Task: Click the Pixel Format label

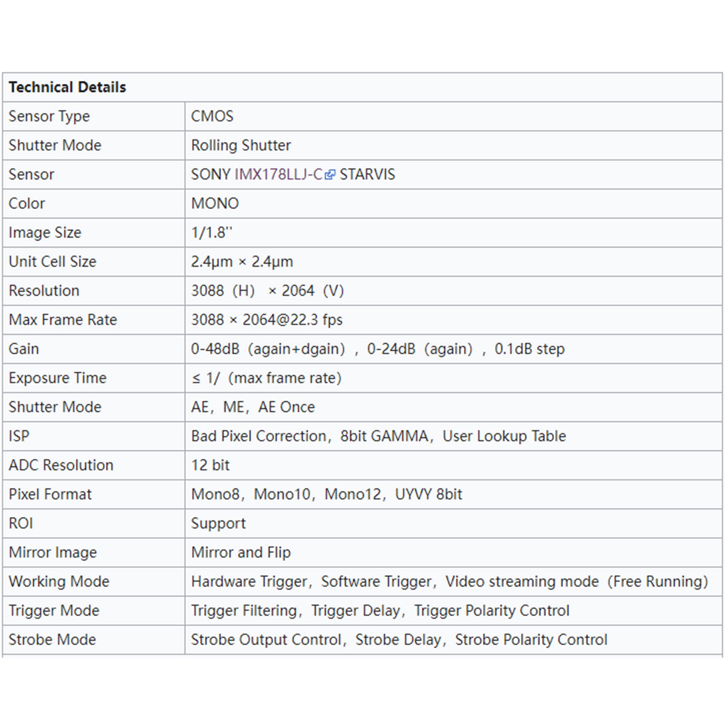Action: [x=50, y=494]
